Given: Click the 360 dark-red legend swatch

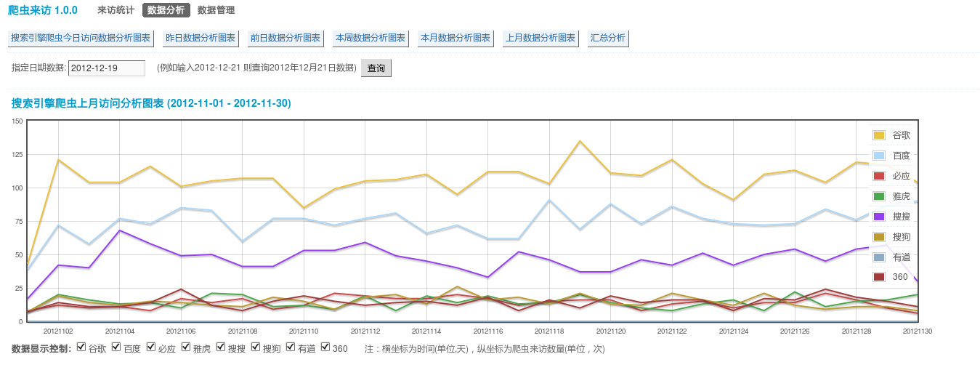Looking at the screenshot, I should 879,277.
